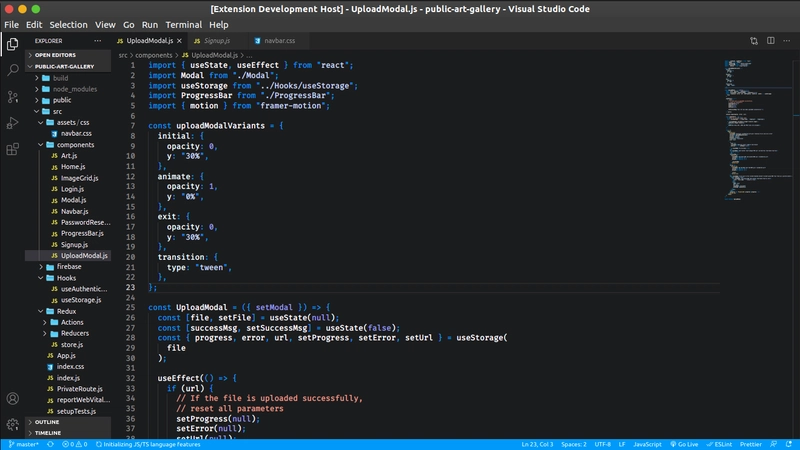
Task: Close the UploadModal.js tab
Action: tap(179, 41)
